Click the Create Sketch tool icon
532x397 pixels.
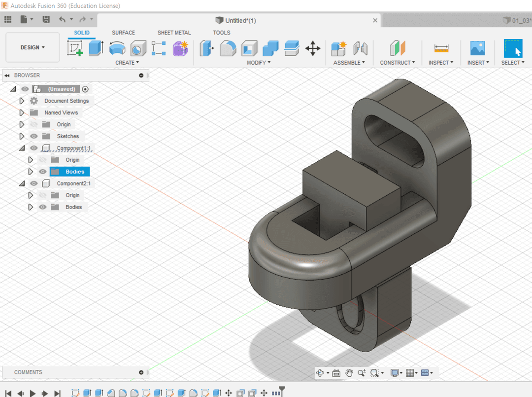75,48
